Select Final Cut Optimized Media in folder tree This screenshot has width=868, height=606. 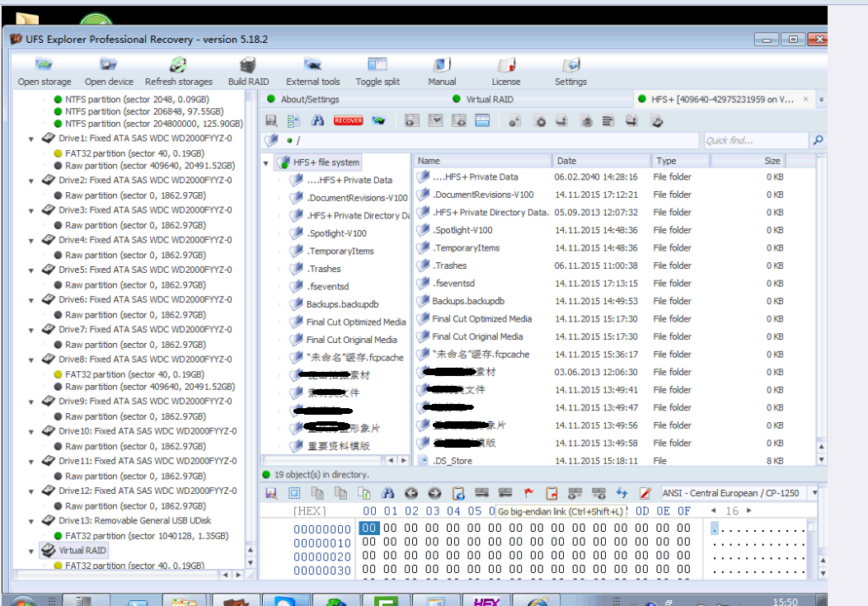point(355,322)
